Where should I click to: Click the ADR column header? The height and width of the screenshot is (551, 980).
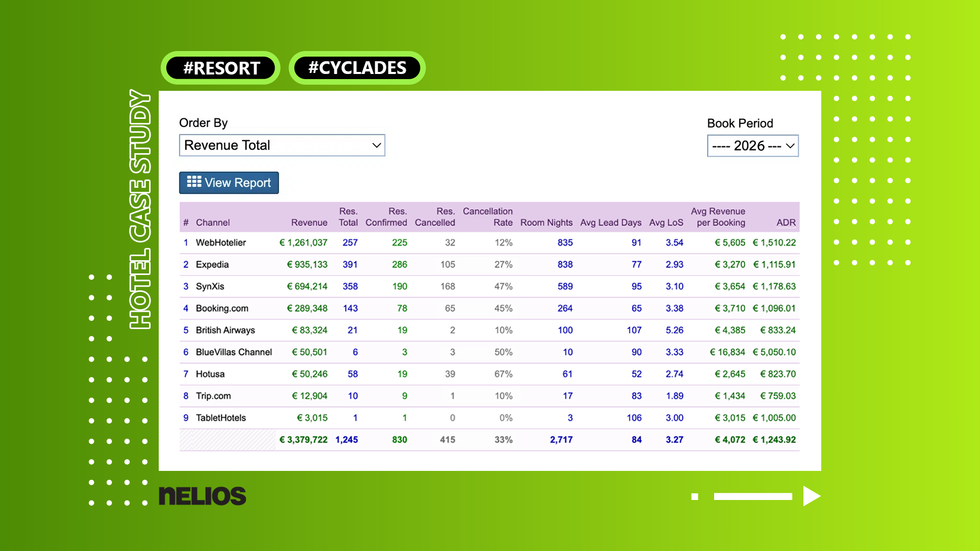coord(786,222)
